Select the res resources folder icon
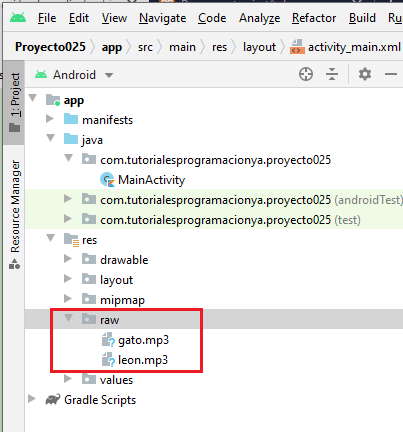 coord(71,239)
